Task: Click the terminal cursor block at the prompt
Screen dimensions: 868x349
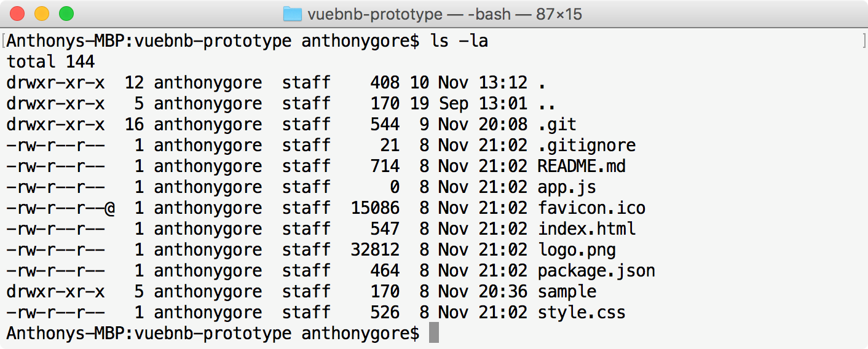Action: click(434, 333)
